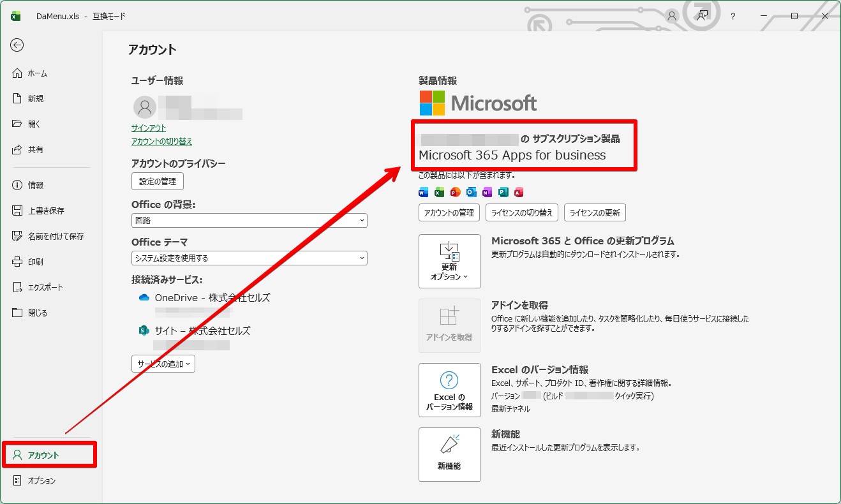Viewport: 841px width, 504px height.
Task: Click the feedback person icon in title bar
Action: tap(703, 16)
